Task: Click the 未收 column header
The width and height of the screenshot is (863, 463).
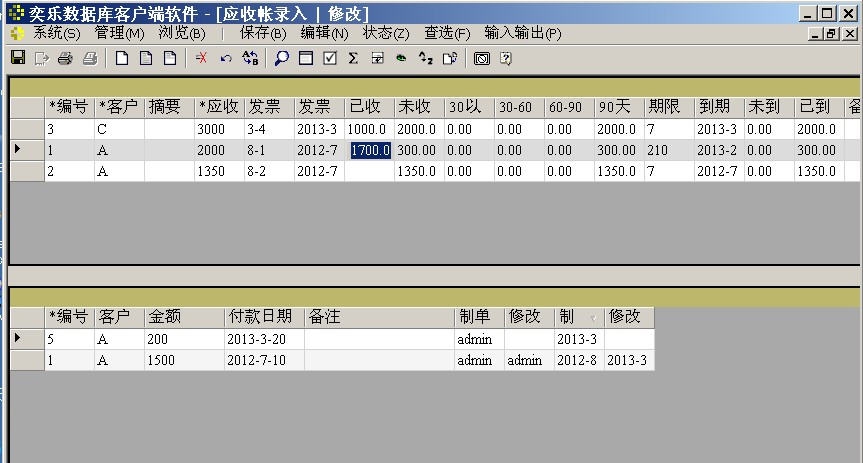Action: click(419, 107)
